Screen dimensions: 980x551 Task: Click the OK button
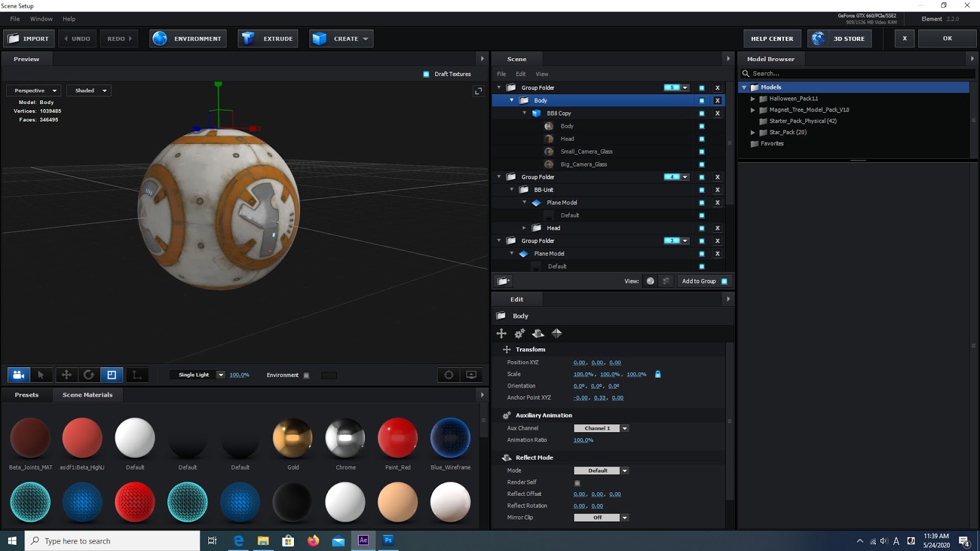tap(948, 39)
